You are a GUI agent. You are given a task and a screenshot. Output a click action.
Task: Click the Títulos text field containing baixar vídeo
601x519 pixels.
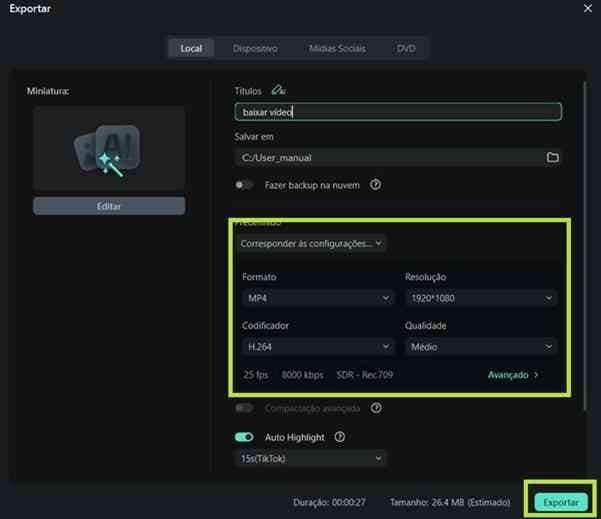tap(398, 112)
